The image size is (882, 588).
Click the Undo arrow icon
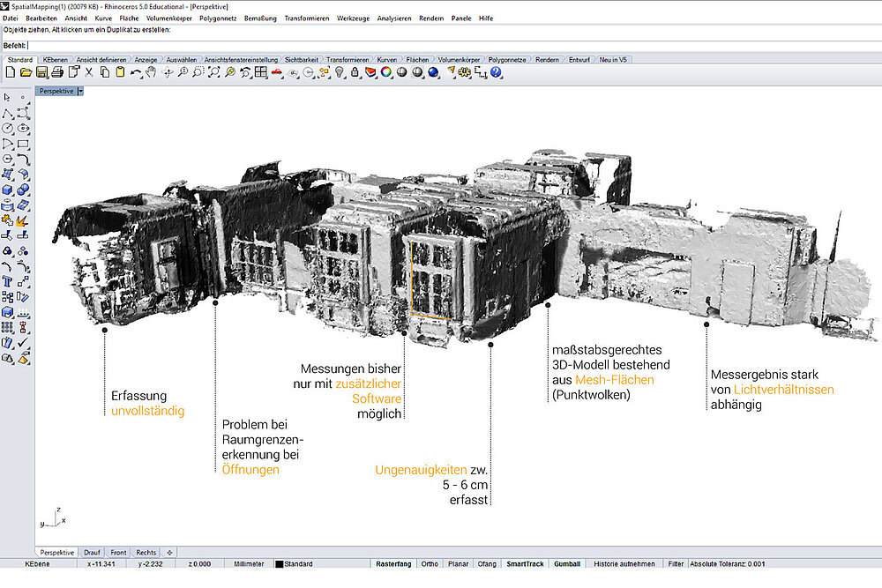135,72
